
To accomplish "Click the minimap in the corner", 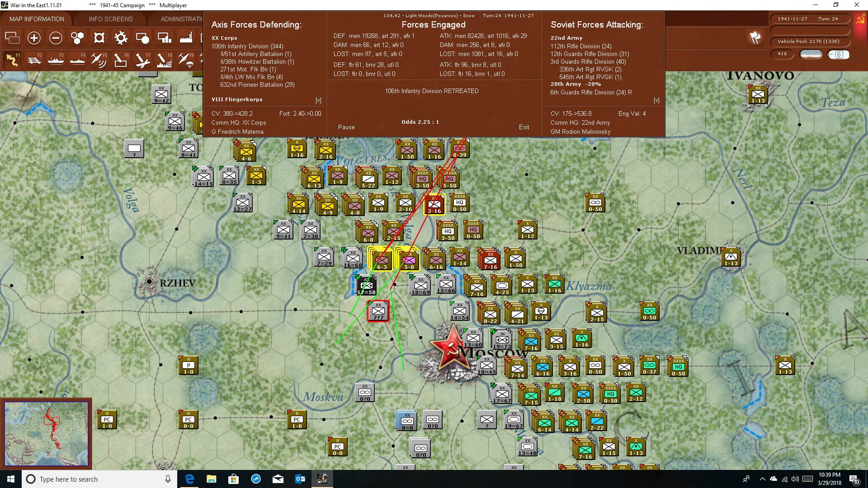I will click(x=46, y=434).
